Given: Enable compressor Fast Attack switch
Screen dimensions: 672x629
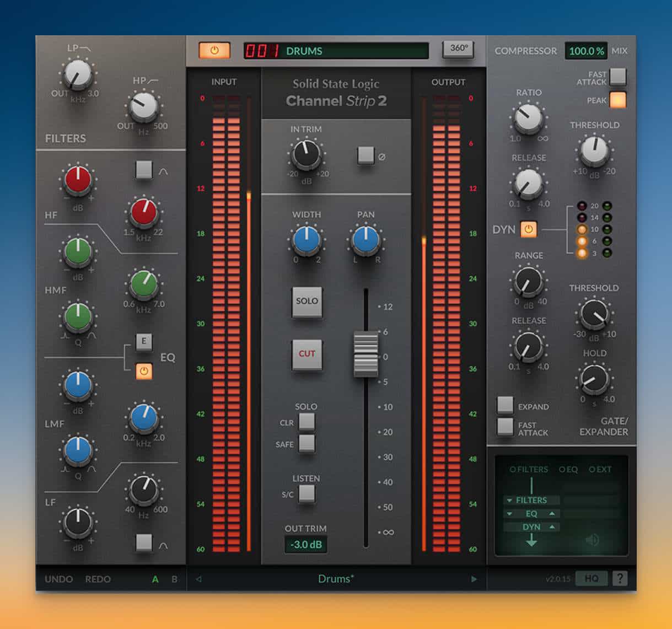Looking at the screenshot, I should (617, 77).
